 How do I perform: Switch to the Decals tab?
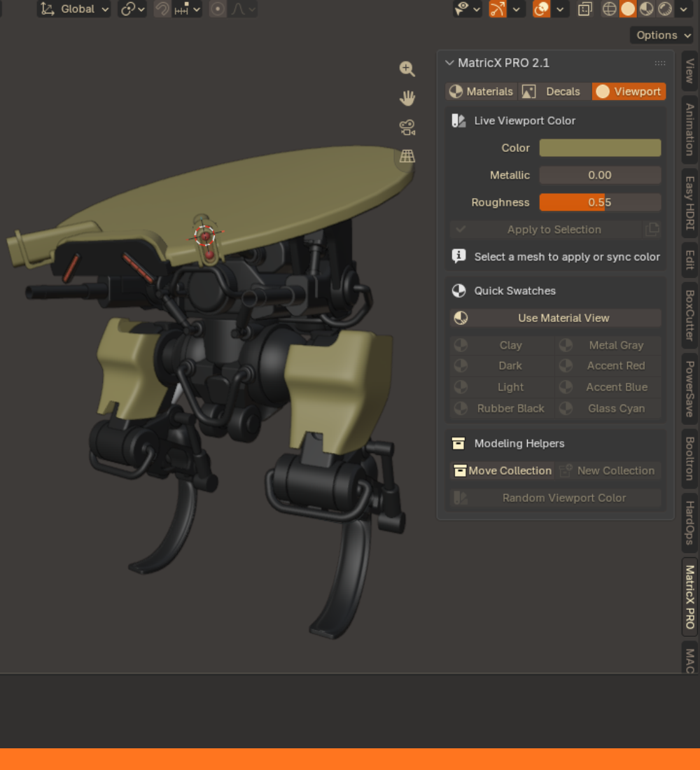coord(554,91)
